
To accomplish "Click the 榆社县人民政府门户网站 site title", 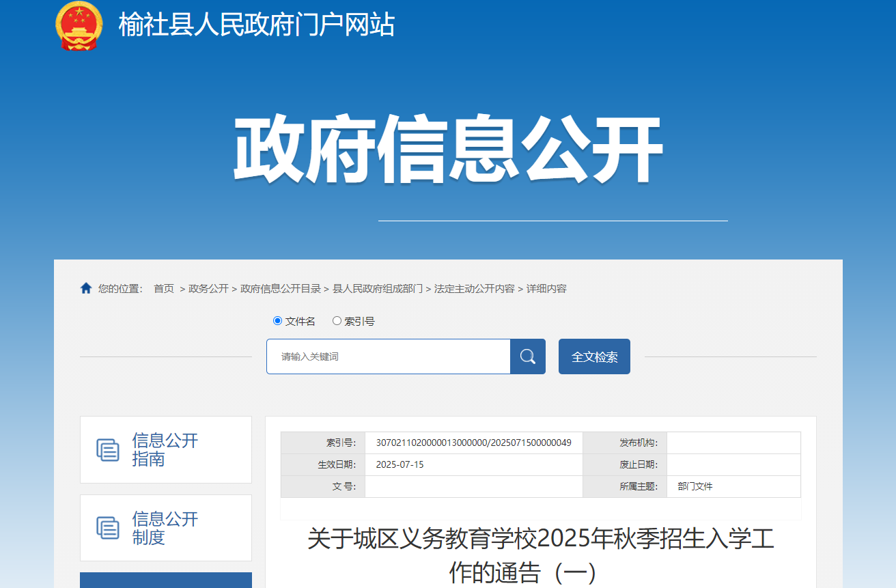I will [257, 25].
